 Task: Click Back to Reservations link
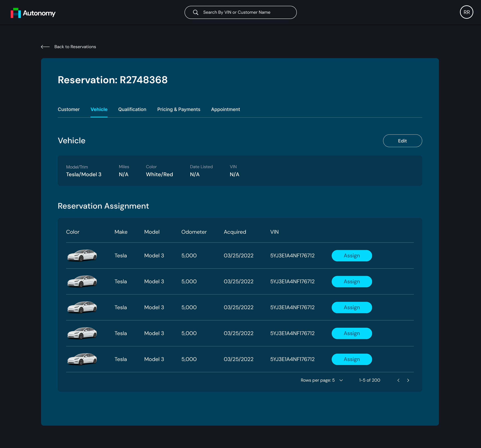(75, 47)
